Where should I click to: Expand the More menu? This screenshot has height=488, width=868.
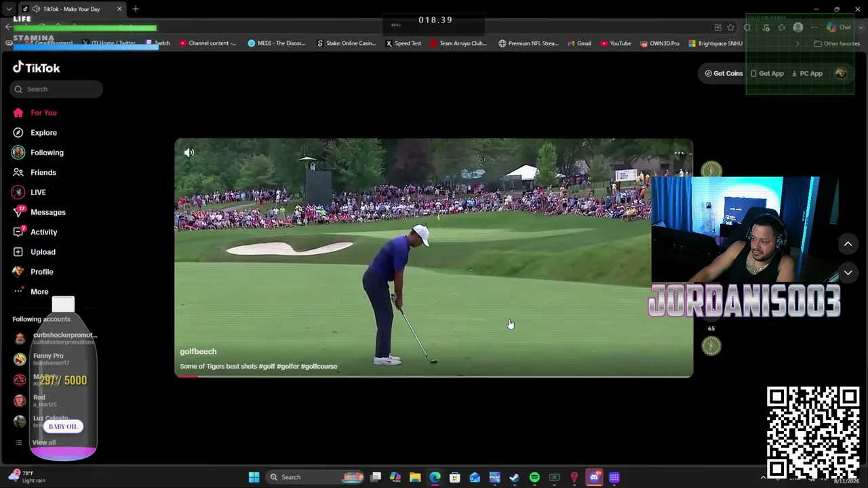pos(31,291)
